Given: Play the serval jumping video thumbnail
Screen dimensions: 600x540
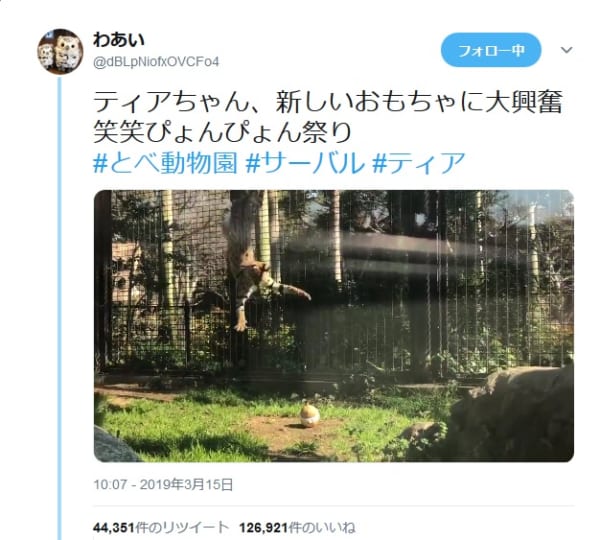Looking at the screenshot, I should [334, 326].
